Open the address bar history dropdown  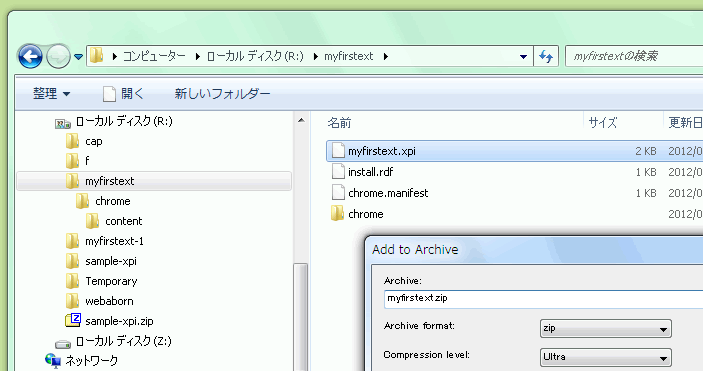[x=523, y=57]
